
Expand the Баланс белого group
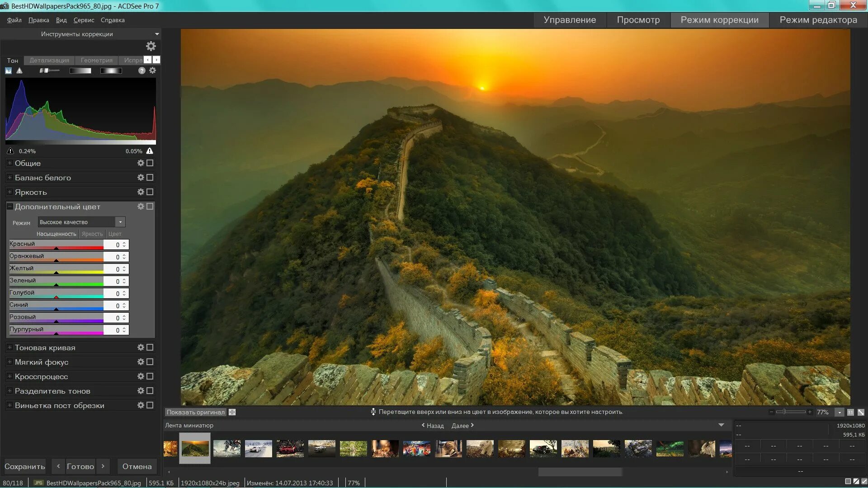tap(9, 178)
